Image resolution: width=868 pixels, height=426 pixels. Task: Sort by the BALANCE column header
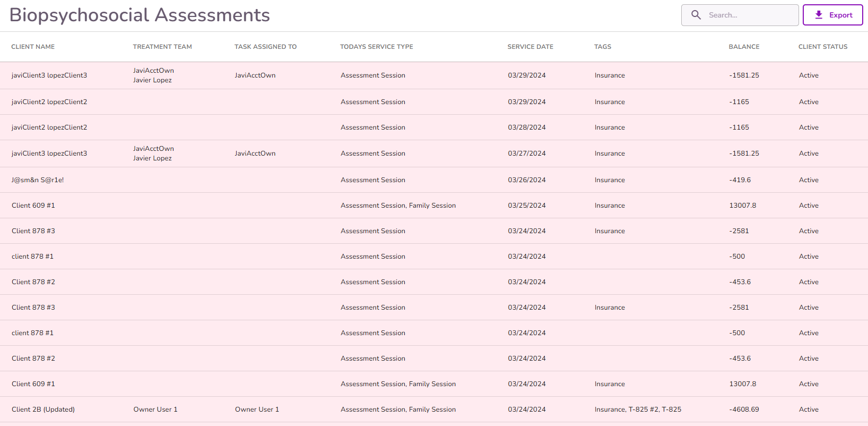point(744,47)
